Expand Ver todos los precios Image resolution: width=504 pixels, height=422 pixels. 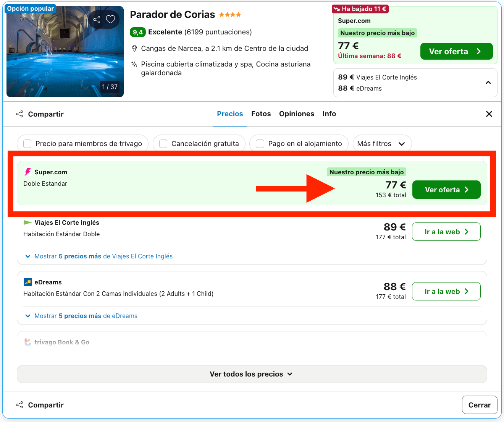tap(252, 374)
